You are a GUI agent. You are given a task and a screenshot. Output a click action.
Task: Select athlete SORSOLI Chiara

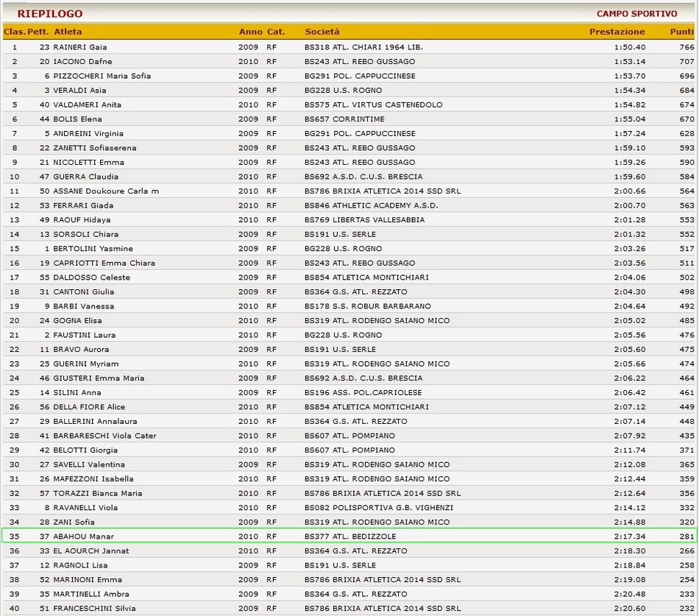[x=86, y=234]
